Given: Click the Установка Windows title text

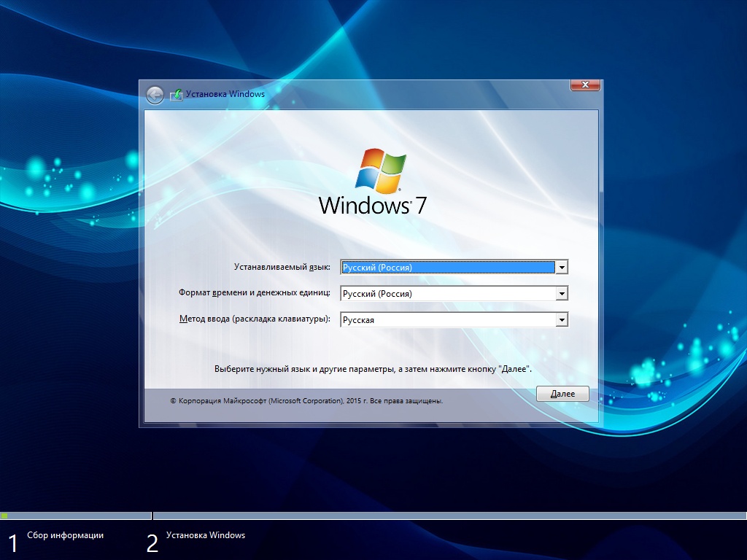Looking at the screenshot, I should tap(225, 94).
